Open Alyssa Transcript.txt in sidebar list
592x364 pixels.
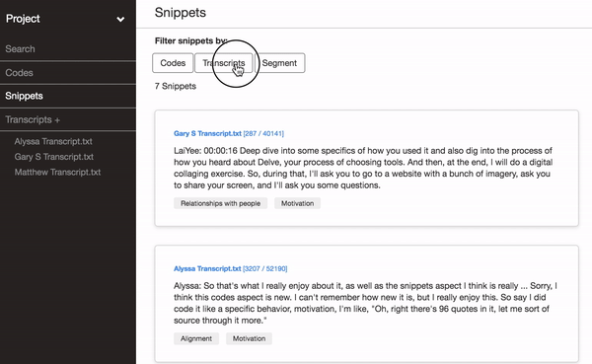[x=53, y=141]
